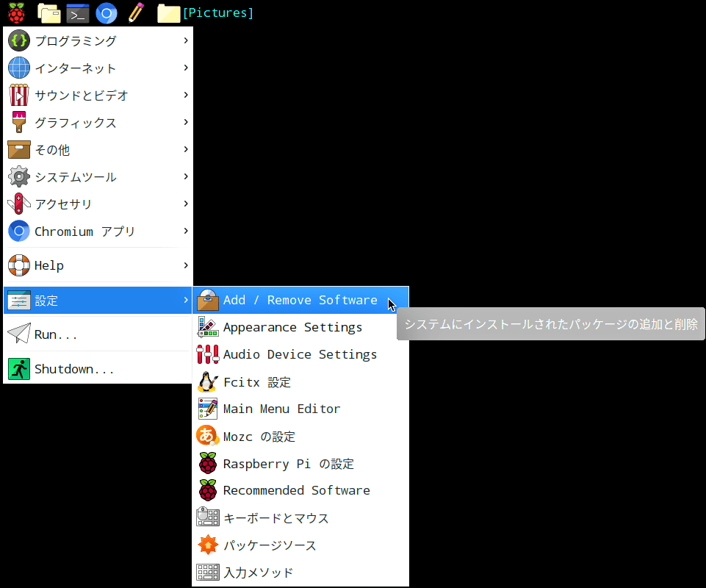Open パッケージソース
Image resolution: width=706 pixels, height=588 pixels.
300,545
